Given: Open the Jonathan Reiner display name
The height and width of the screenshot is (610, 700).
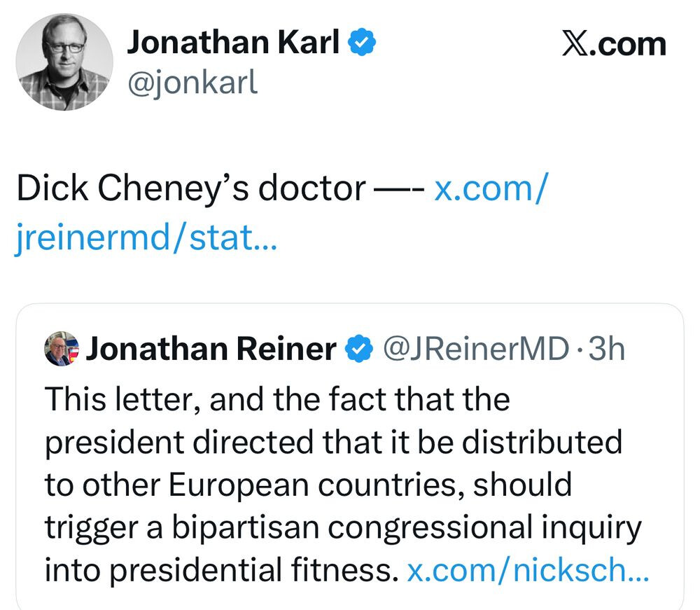Looking at the screenshot, I should pyautogui.click(x=211, y=349).
